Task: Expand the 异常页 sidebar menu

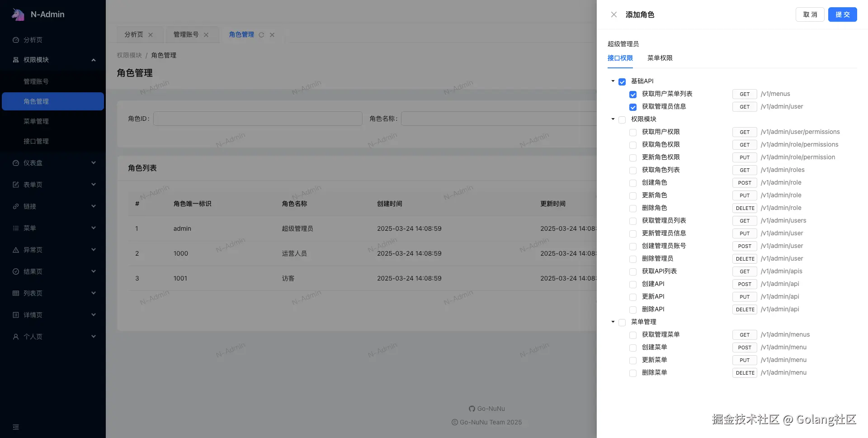Action: point(94,250)
